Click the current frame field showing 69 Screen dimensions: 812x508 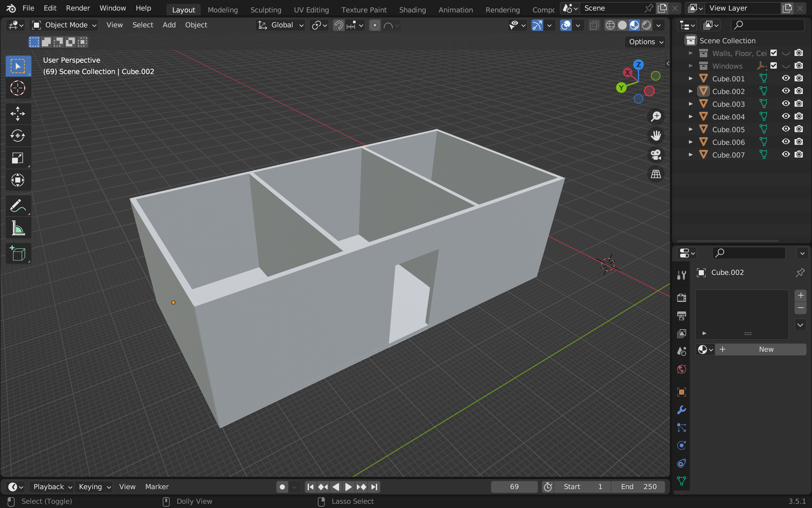(514, 487)
